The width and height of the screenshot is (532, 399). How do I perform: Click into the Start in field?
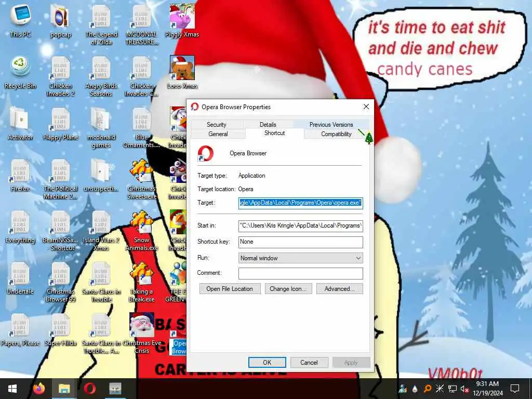click(x=301, y=225)
